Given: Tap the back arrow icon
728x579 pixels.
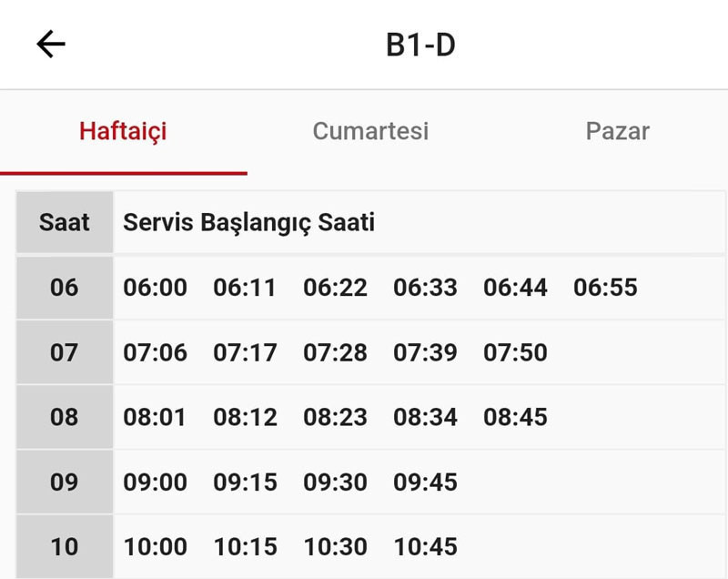Looking at the screenshot, I should point(51,45).
